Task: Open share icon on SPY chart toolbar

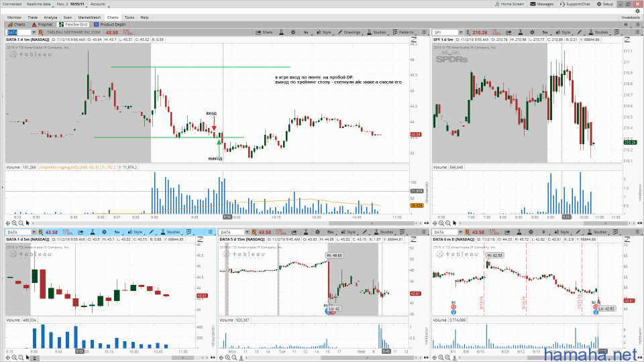Action: 508,32
